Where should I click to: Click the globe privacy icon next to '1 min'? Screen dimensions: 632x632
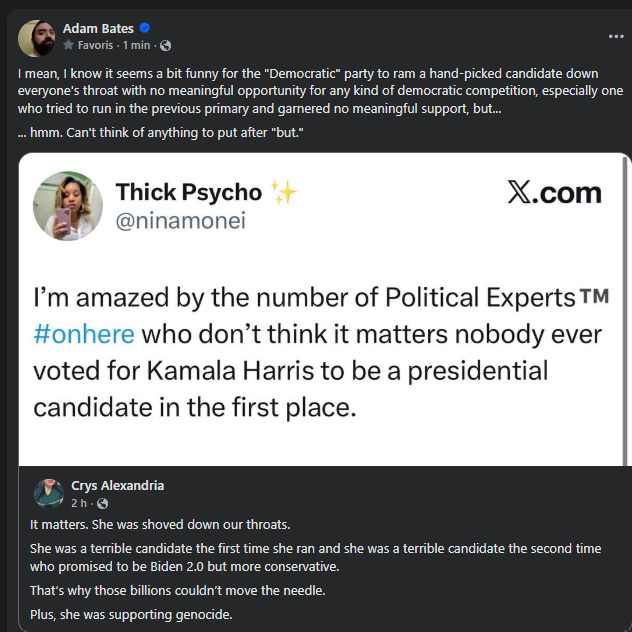(x=166, y=46)
